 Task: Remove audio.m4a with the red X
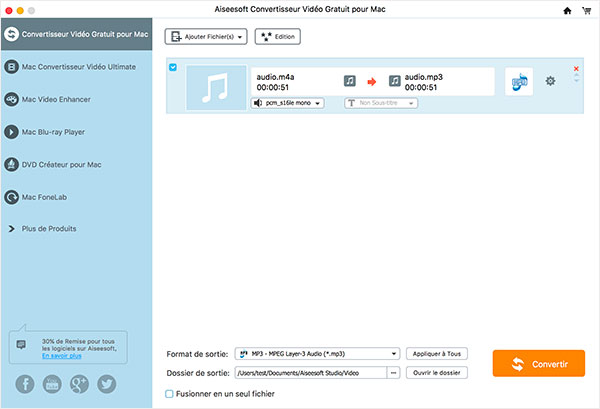(576, 69)
